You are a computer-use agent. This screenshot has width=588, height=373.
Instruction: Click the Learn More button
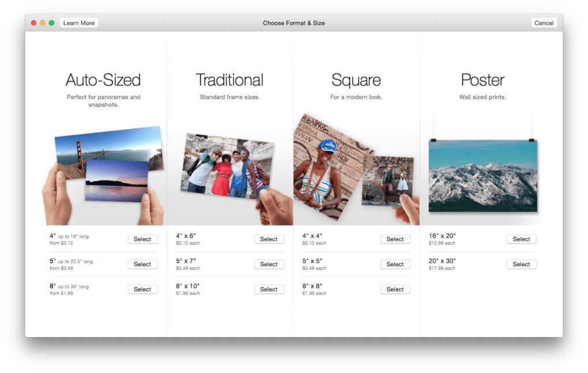[x=79, y=23]
